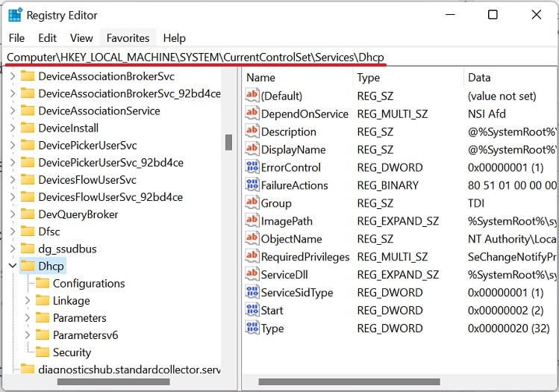The height and width of the screenshot is (392, 559).
Task: Open the View menu
Action: click(x=81, y=38)
